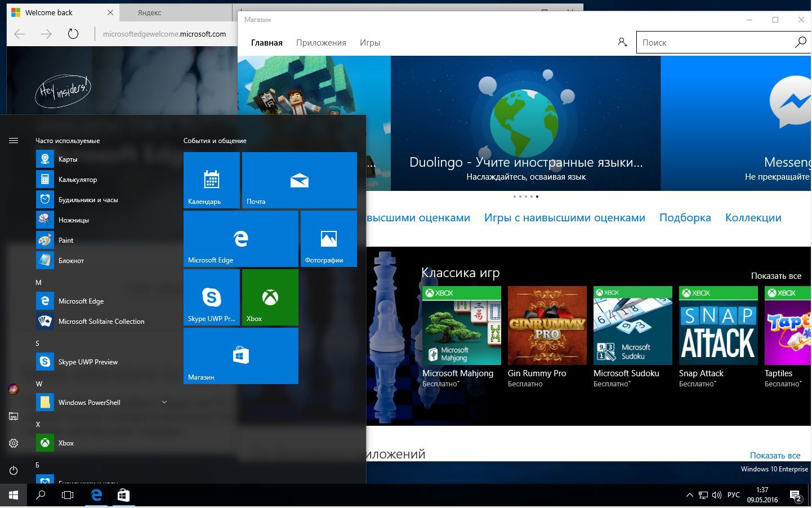Viewport: 812px width, 508px height.
Task: Open the Start menu hamburger icon
Action: click(14, 141)
